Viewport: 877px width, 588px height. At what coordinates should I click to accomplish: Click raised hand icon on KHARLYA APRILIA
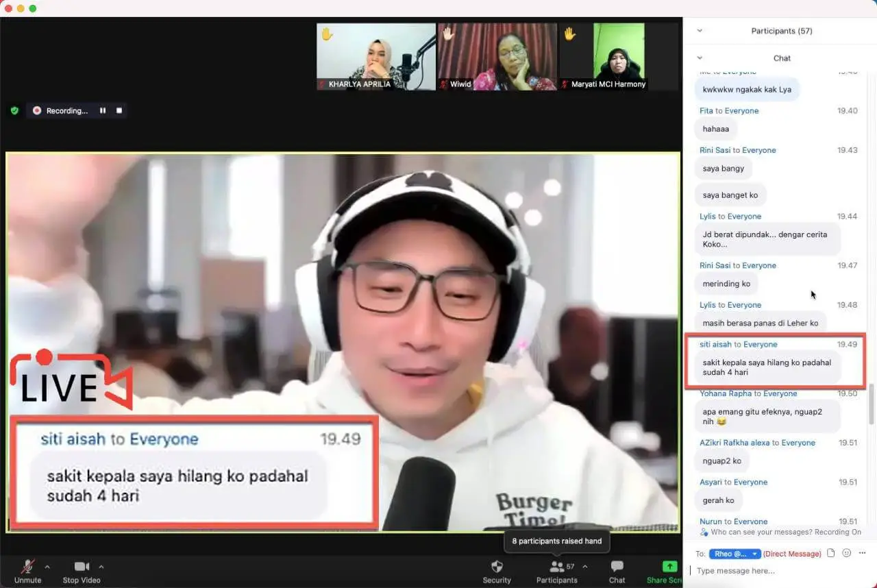pos(327,34)
